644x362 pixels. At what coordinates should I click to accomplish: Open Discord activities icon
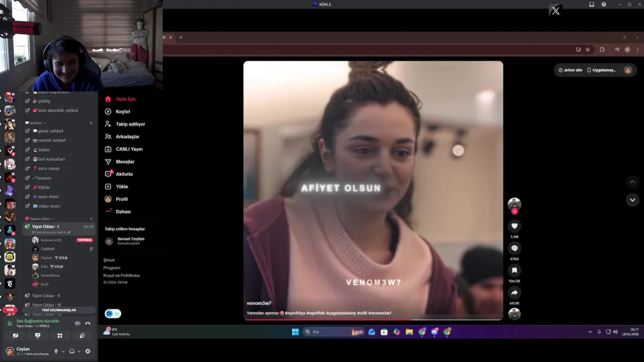pos(60,335)
